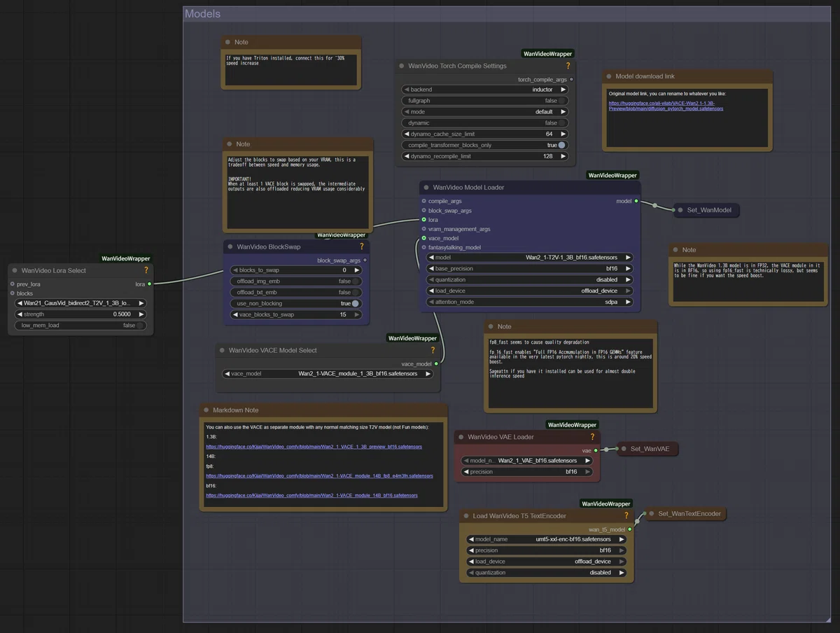Image resolution: width=840 pixels, height=633 pixels.
Task: Show help for WanVideo BlockSwap node
Action: 362,246
